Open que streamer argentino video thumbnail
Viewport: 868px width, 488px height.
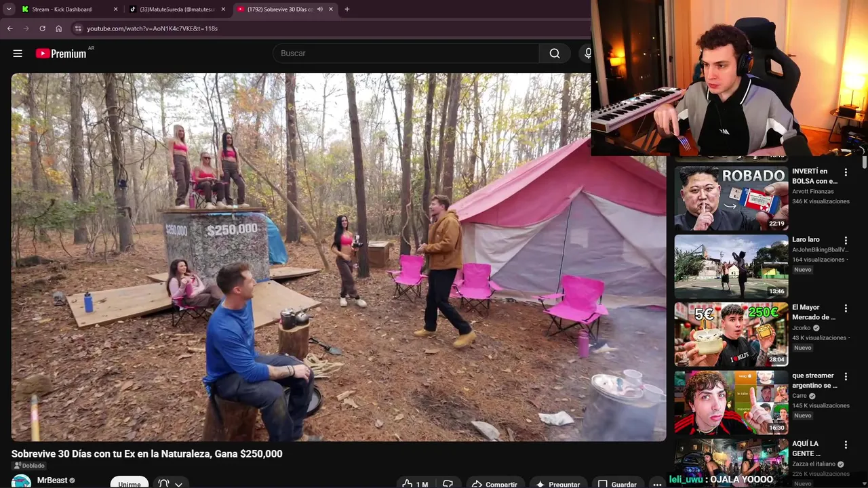coord(731,402)
